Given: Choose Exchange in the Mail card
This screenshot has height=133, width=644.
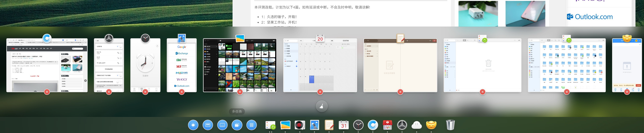Looking at the screenshot, I should click(x=182, y=53).
